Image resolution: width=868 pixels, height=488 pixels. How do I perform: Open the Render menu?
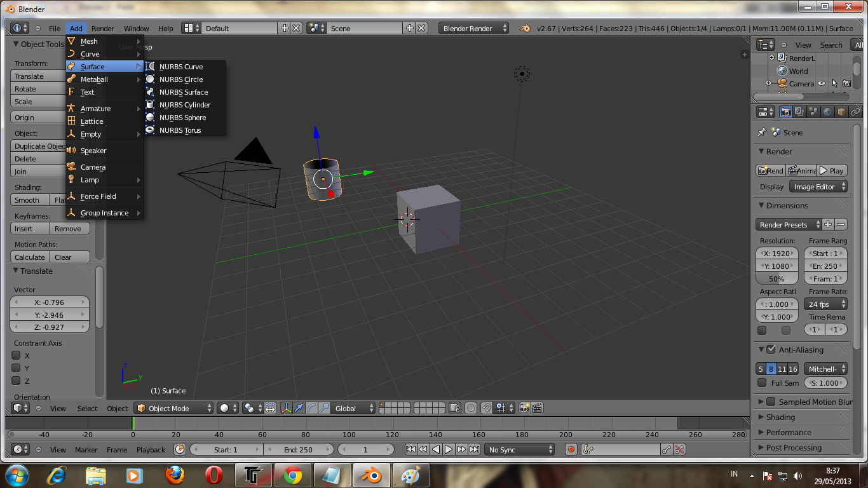tap(102, 28)
